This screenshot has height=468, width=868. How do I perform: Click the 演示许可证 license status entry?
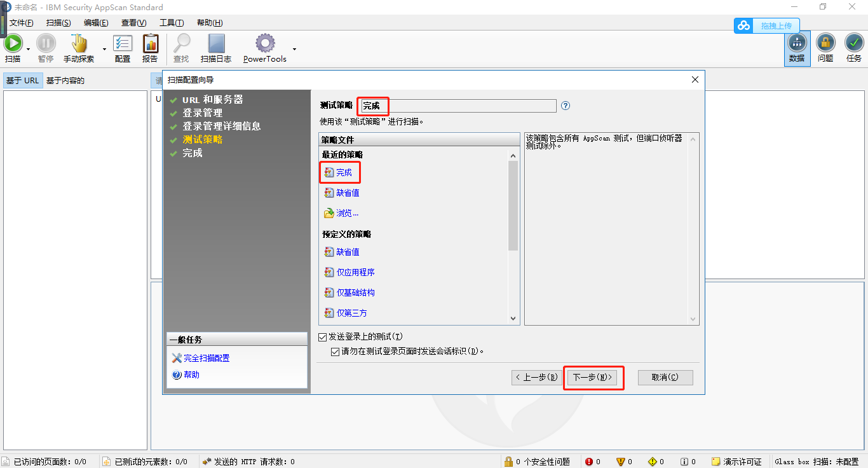point(736,462)
